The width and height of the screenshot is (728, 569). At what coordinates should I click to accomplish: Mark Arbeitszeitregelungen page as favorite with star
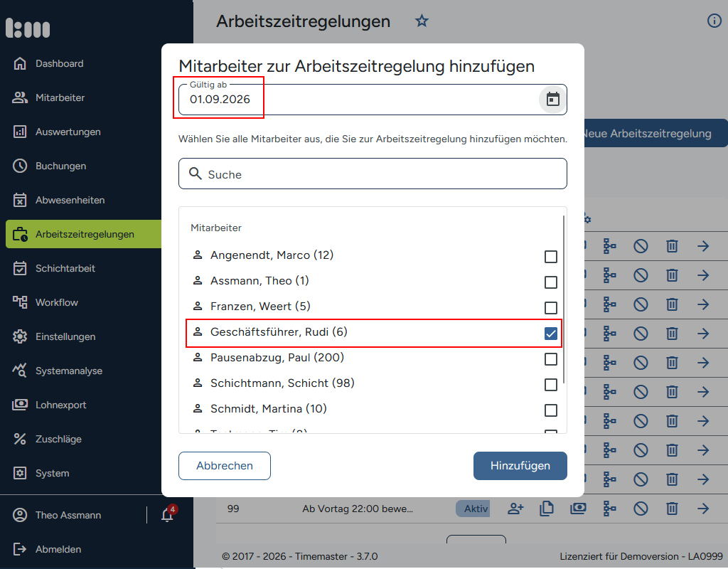[422, 21]
